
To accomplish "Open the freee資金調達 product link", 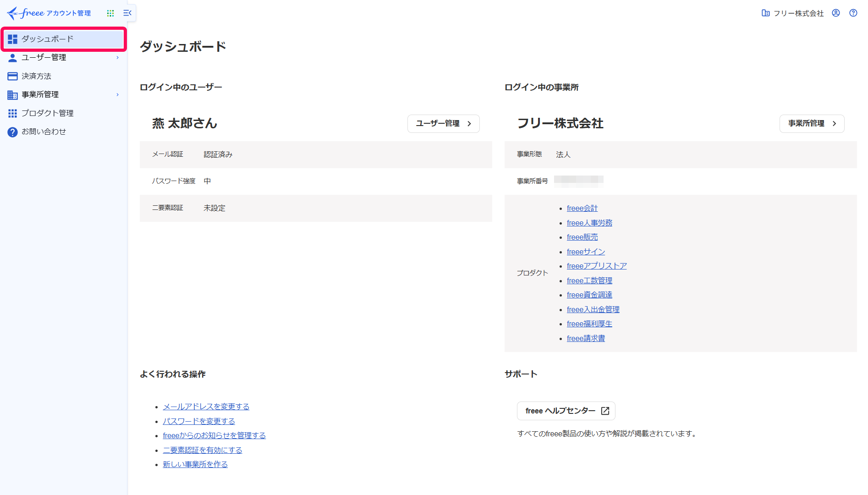I will coord(589,295).
